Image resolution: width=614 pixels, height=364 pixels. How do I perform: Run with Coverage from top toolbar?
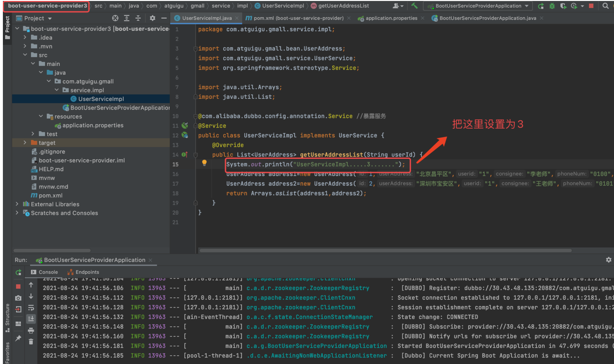pos(563,6)
